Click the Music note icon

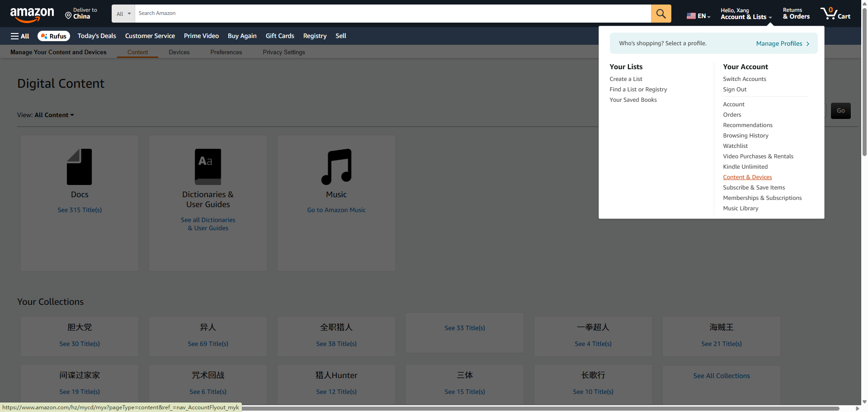pyautogui.click(x=336, y=167)
